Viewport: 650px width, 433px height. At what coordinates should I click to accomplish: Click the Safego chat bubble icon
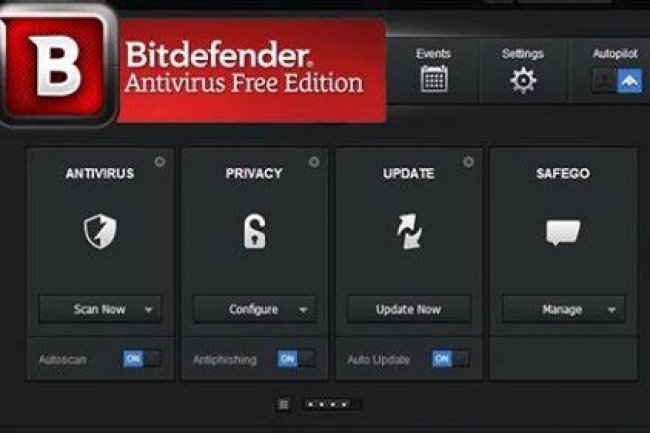pyautogui.click(x=563, y=232)
